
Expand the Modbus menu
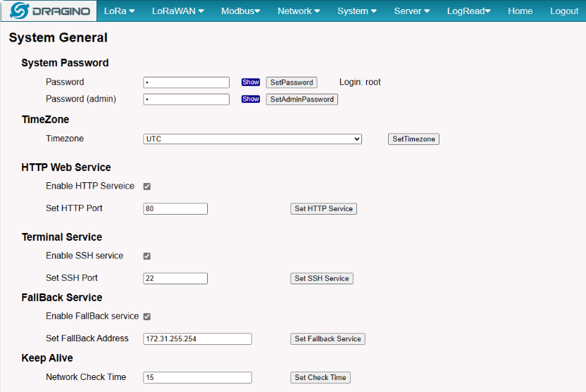240,11
